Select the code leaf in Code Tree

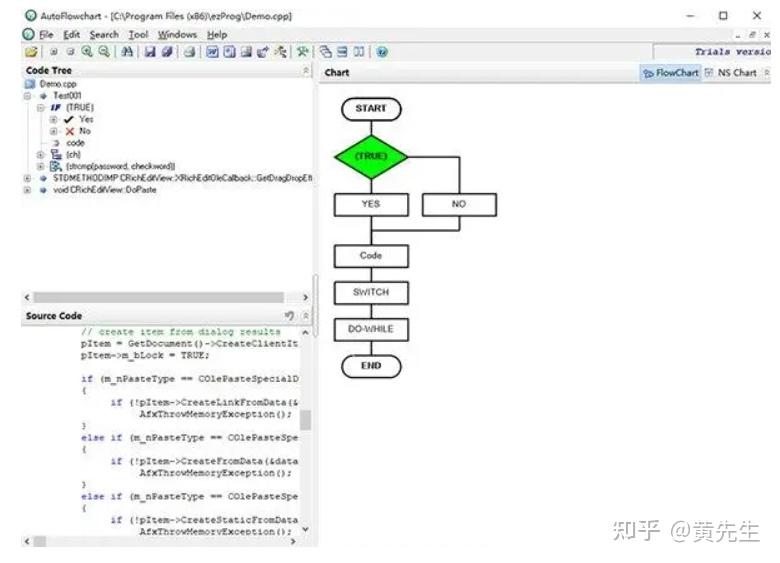coord(75,143)
